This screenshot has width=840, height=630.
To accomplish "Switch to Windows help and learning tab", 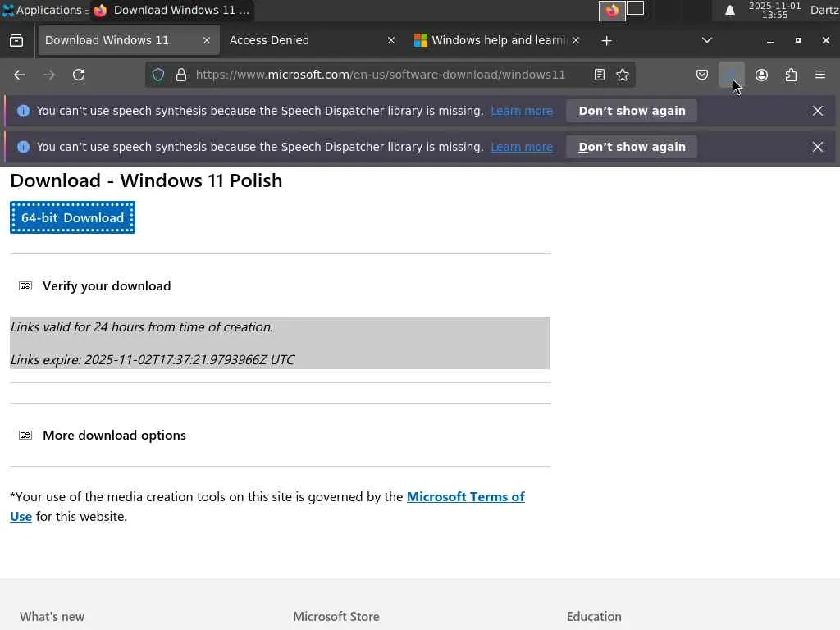I will pyautogui.click(x=492, y=40).
